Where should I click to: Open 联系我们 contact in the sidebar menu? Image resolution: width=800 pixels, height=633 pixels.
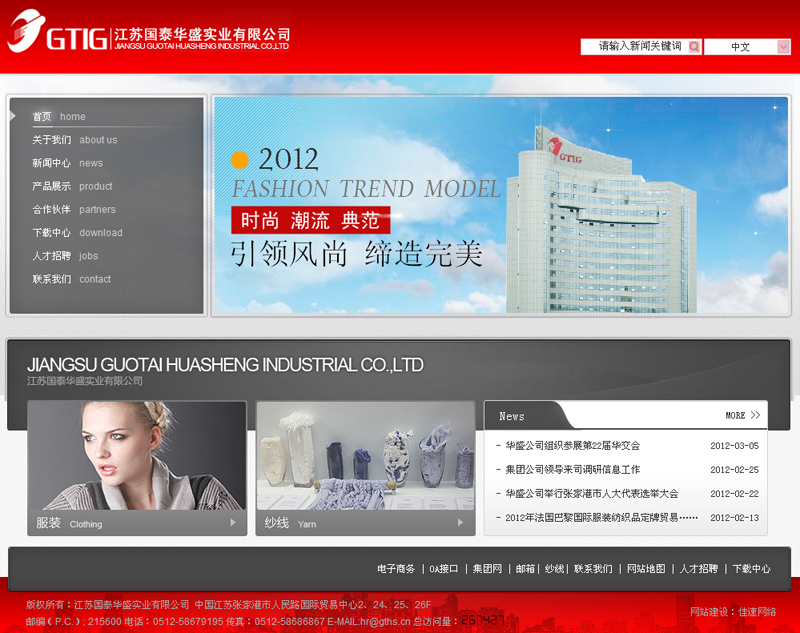click(71, 279)
